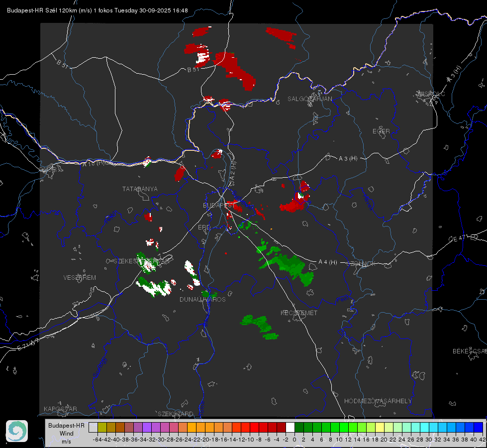
Task: Click the blue 'Heves' county label
Action: point(368,202)
